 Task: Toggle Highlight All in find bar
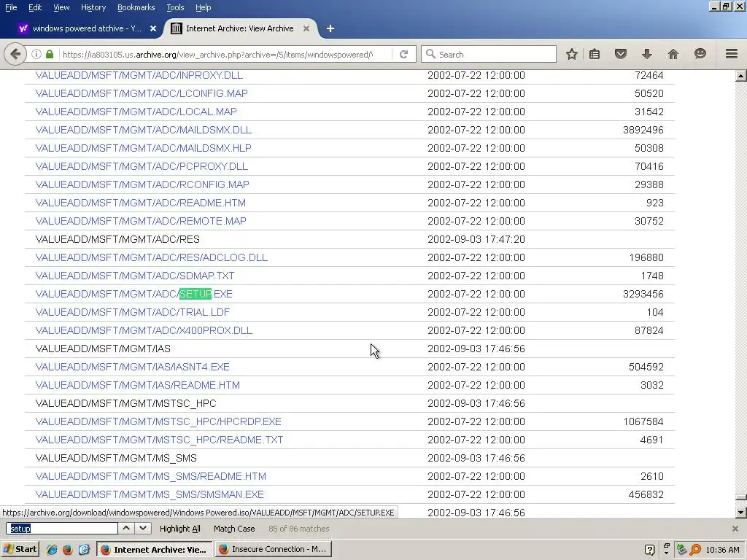179,529
